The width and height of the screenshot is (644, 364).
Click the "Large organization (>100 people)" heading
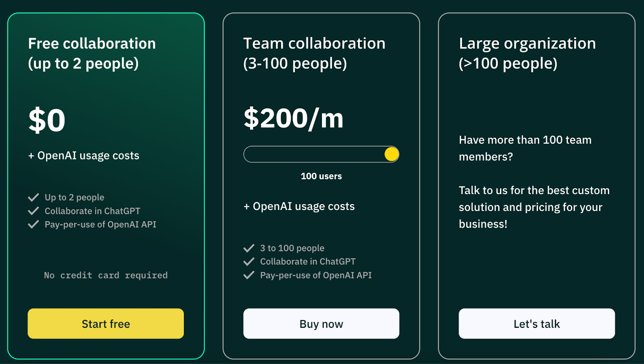pyautogui.click(x=527, y=53)
